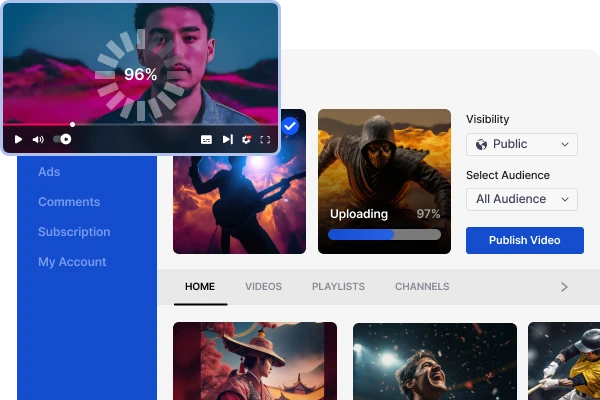Open Comments in the sidebar
This screenshot has width=600, height=400.
pos(69,202)
